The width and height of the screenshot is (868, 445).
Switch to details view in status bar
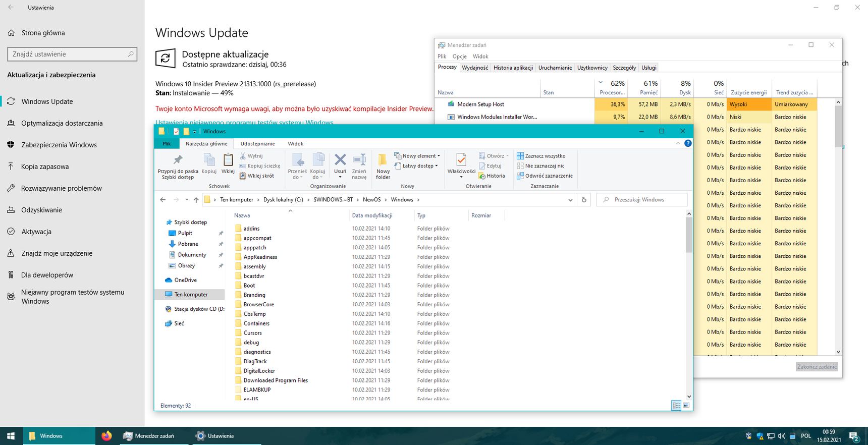[676, 406]
